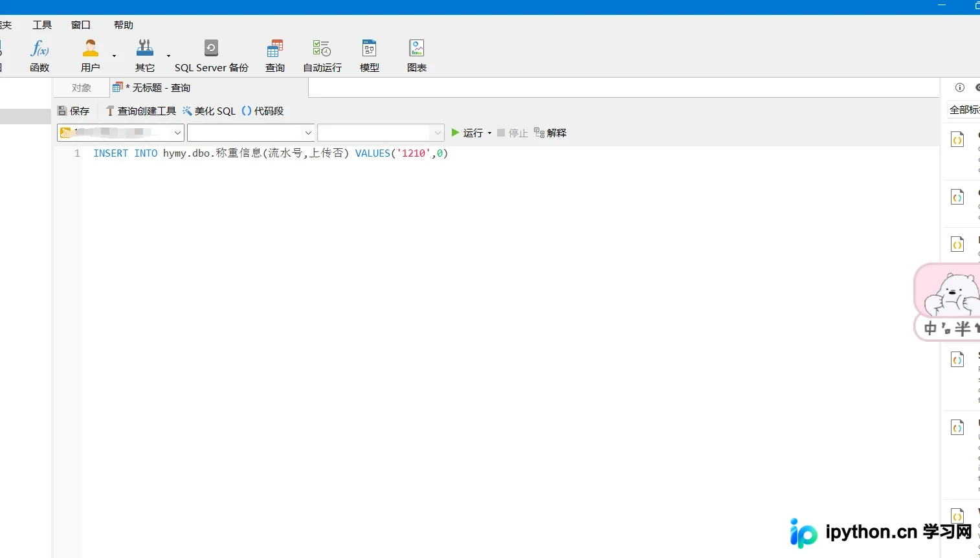This screenshot has width=980, height=558.
Task: Run the query with 运行 button
Action: (x=467, y=133)
